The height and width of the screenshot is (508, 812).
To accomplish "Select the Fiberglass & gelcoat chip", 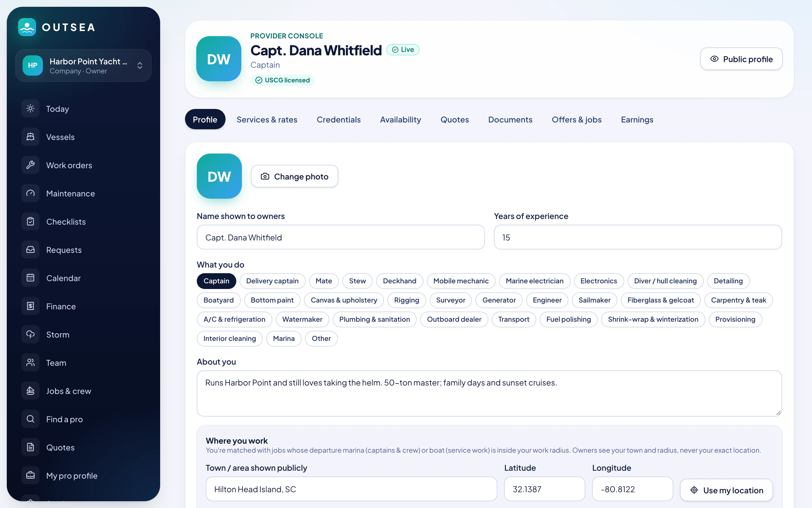I will click(660, 300).
